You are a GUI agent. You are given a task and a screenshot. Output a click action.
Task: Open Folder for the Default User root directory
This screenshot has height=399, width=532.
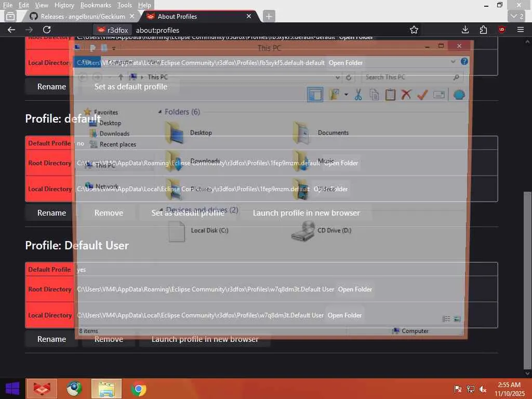pos(355,289)
